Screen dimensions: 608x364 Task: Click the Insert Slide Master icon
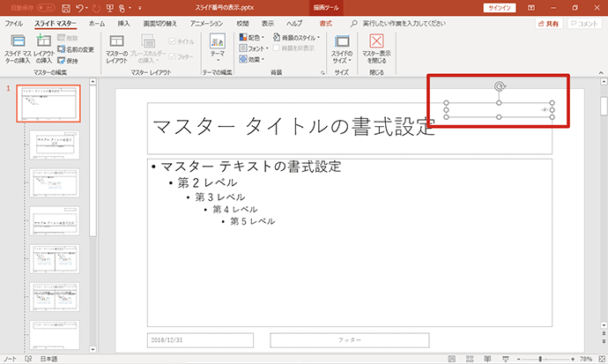[x=18, y=41]
